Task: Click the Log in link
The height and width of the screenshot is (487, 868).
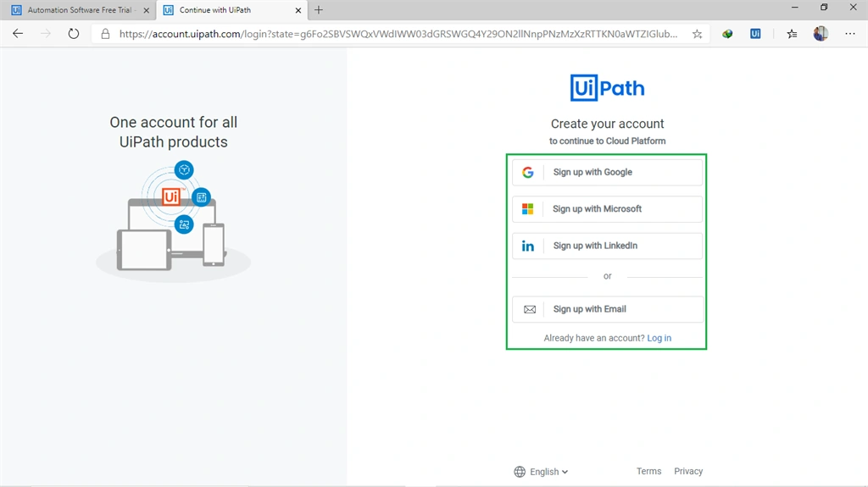Action: [x=659, y=338]
